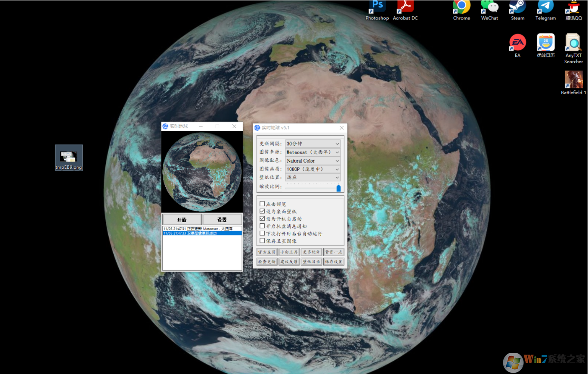Click the 检查更新 update check button
Screen dimensions: 588x374
(266, 261)
